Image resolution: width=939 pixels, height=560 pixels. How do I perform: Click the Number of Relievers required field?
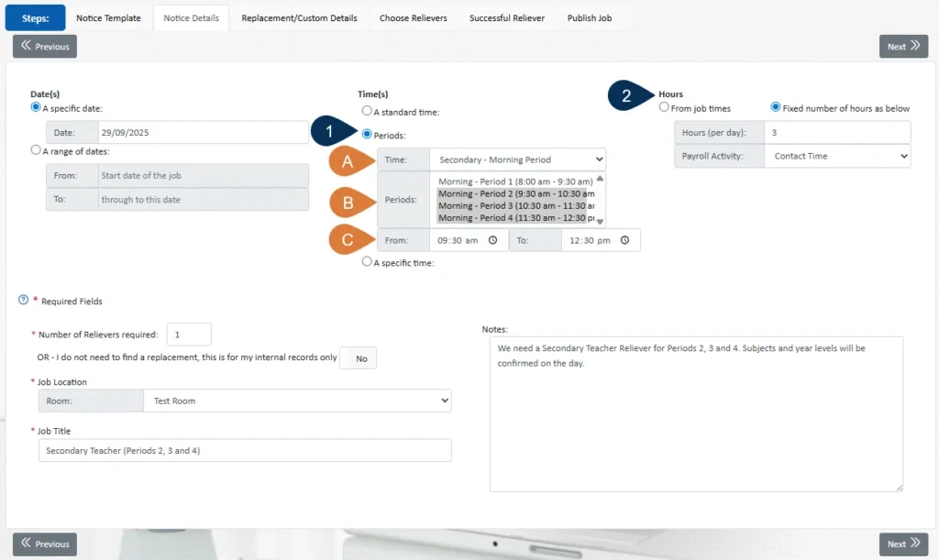(x=189, y=334)
